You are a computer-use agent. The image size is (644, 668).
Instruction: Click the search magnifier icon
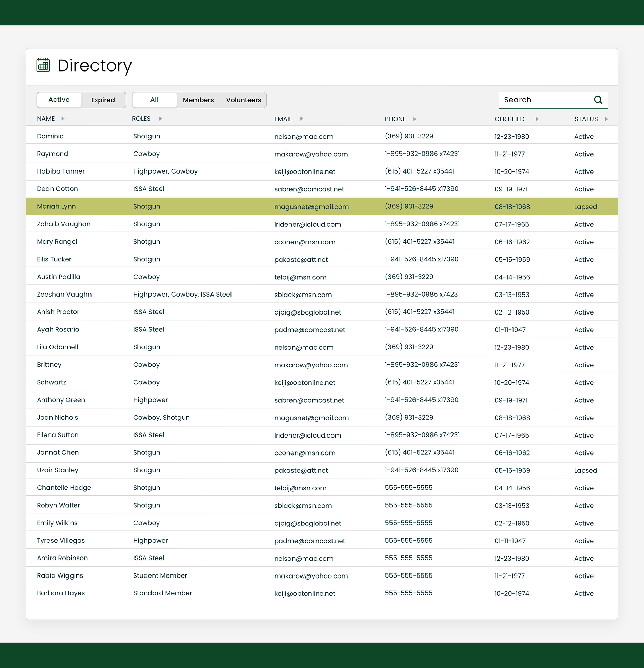point(598,100)
